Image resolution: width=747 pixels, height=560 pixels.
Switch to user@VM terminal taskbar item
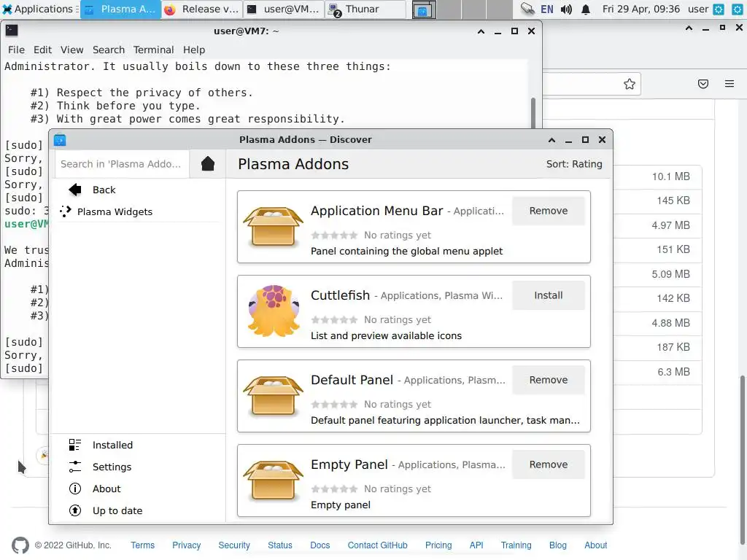(x=284, y=9)
